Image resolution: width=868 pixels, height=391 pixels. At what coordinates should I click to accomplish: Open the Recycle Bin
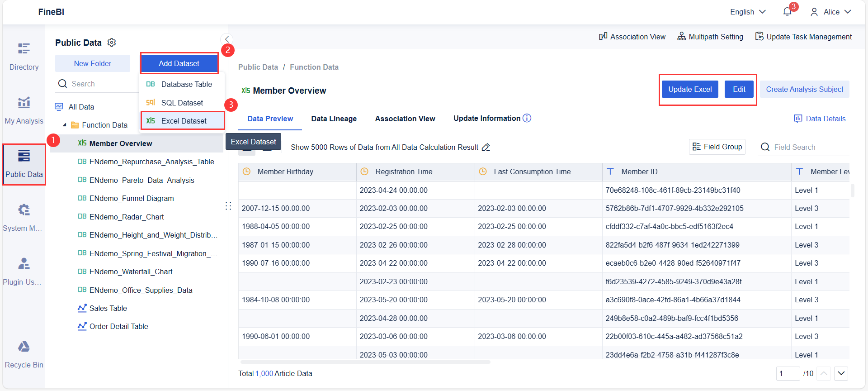[24, 355]
